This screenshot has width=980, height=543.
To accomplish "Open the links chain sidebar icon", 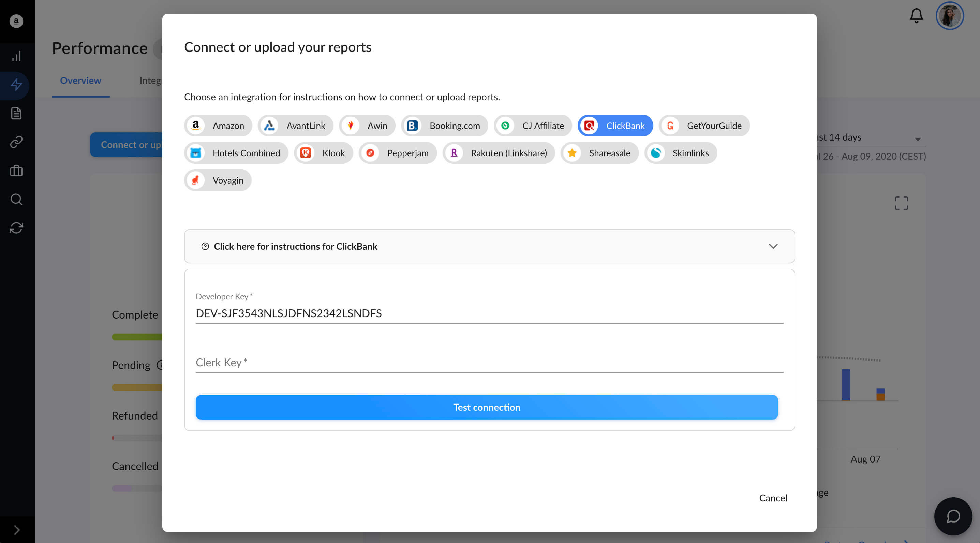I will click(x=16, y=142).
